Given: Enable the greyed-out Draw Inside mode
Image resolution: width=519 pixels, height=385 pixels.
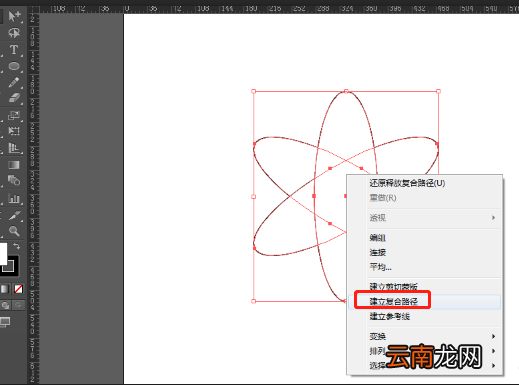Looking at the screenshot, I should pyautogui.click(x=18, y=305).
